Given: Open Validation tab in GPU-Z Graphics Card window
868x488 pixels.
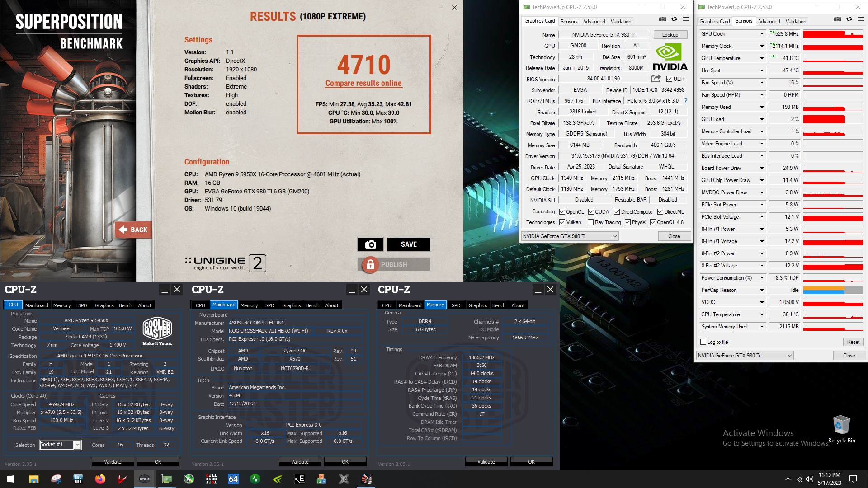Looking at the screenshot, I should [621, 22].
